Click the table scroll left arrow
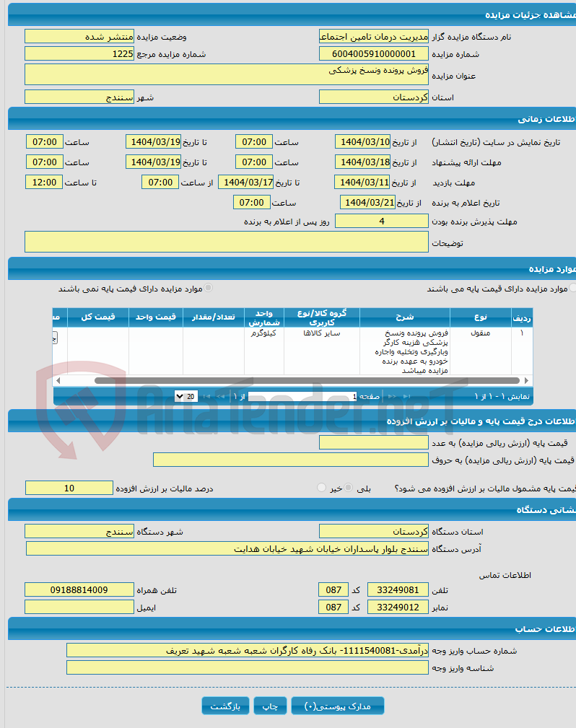The image size is (576, 728). (x=58, y=380)
